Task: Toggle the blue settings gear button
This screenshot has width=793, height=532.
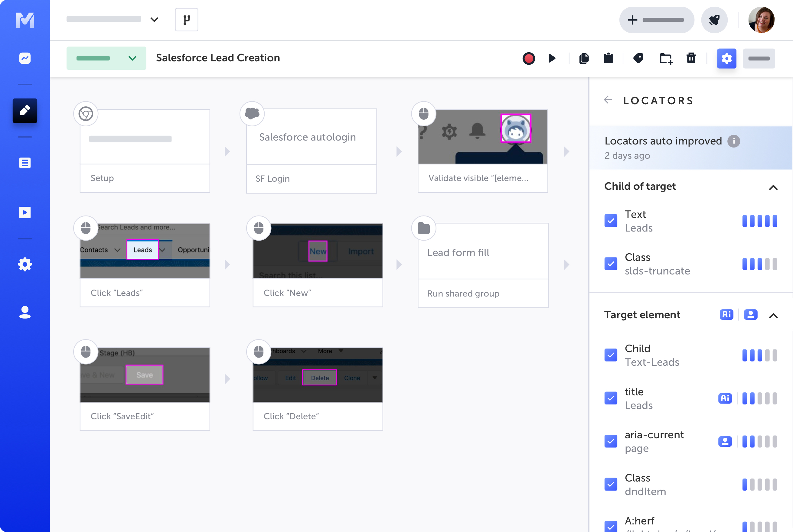Action: coord(726,58)
